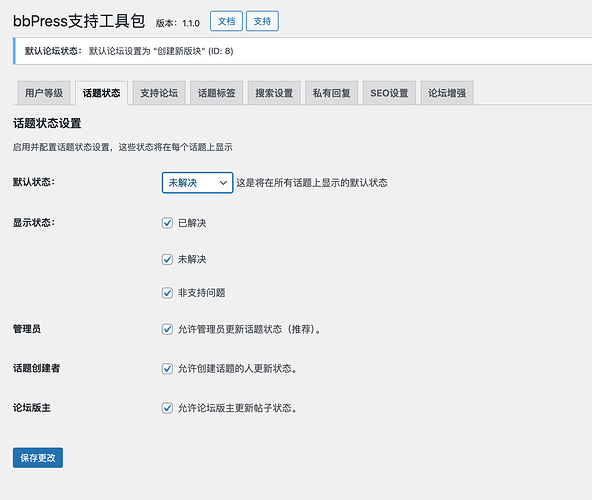This screenshot has height=500, width=592.
Task: Click the 保存更改 save button
Action: click(x=38, y=458)
